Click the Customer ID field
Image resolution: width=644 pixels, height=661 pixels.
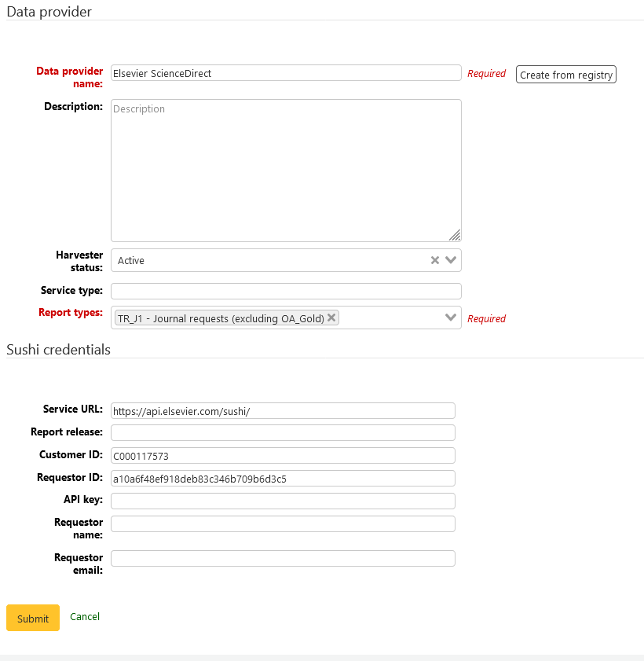click(x=283, y=455)
